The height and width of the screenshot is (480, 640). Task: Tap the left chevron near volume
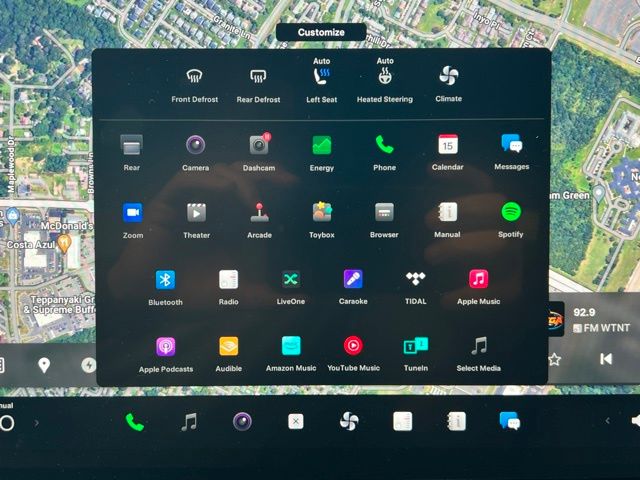607,420
